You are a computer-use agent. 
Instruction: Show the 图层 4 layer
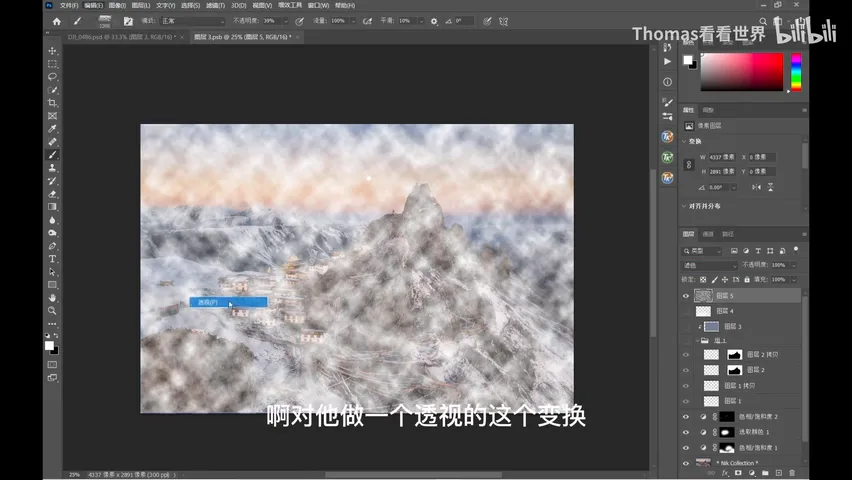(x=686, y=311)
